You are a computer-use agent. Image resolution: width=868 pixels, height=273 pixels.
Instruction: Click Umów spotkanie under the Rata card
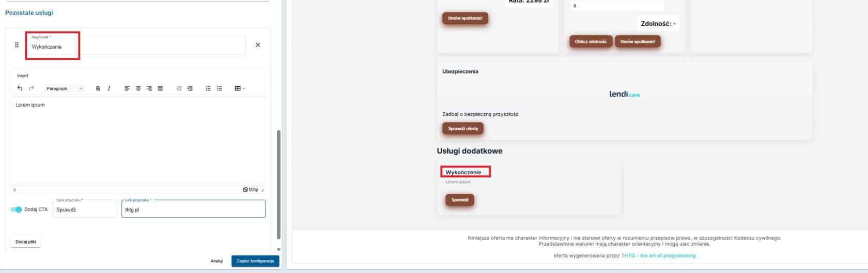point(465,18)
